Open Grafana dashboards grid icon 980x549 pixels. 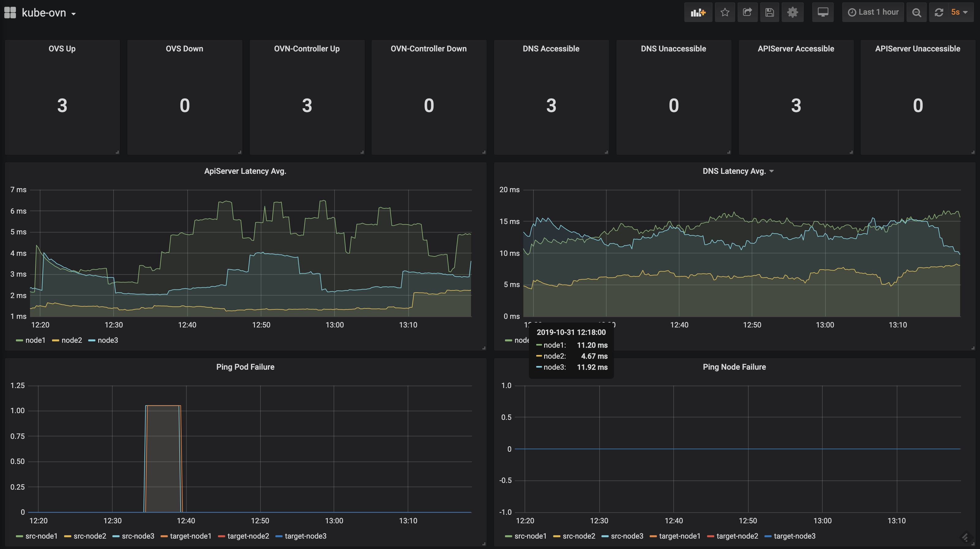(x=10, y=13)
